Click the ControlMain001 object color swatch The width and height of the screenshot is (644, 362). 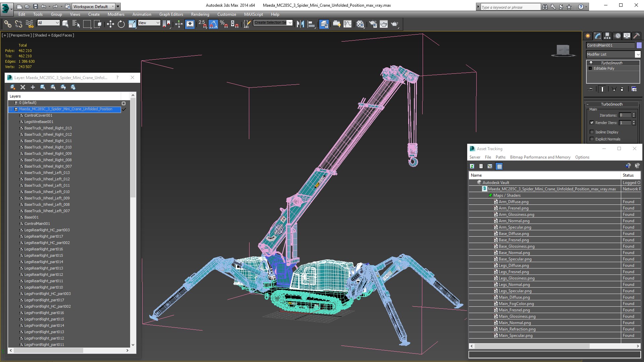click(x=639, y=45)
